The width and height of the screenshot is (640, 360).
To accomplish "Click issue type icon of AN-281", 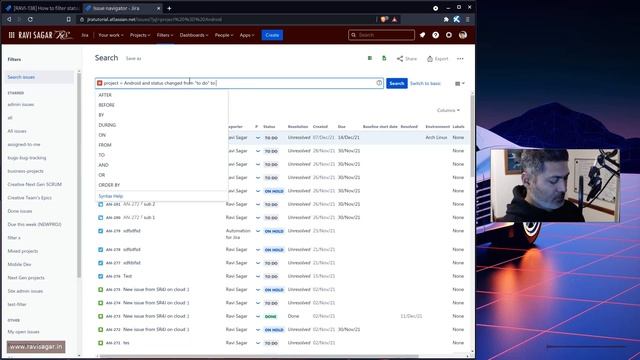I will 100,204.
